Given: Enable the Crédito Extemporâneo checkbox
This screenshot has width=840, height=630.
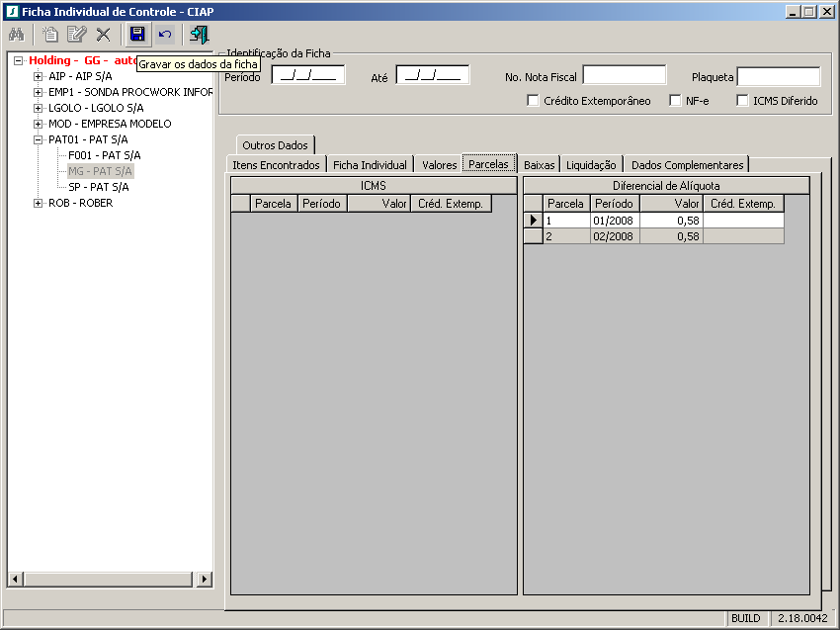Looking at the screenshot, I should 534,101.
